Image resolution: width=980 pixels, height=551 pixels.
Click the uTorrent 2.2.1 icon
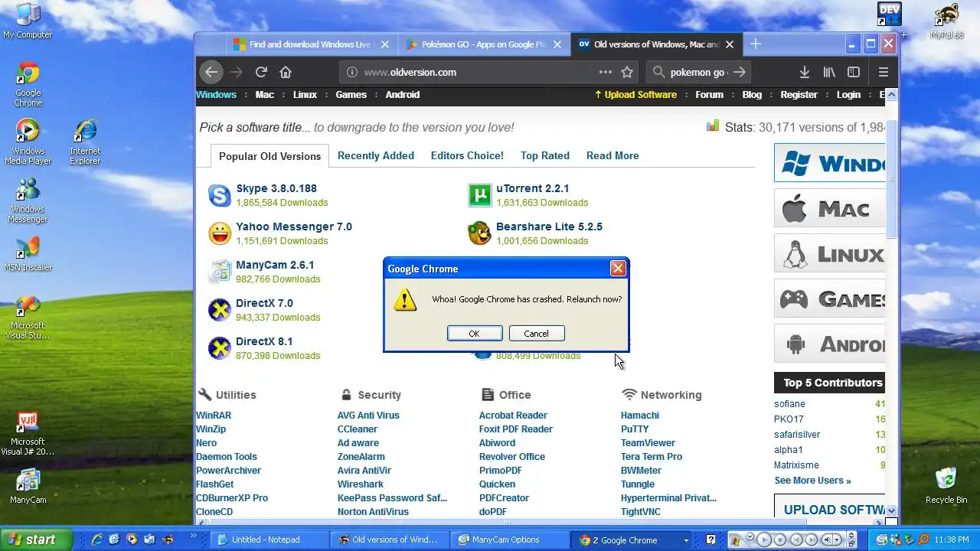(479, 195)
